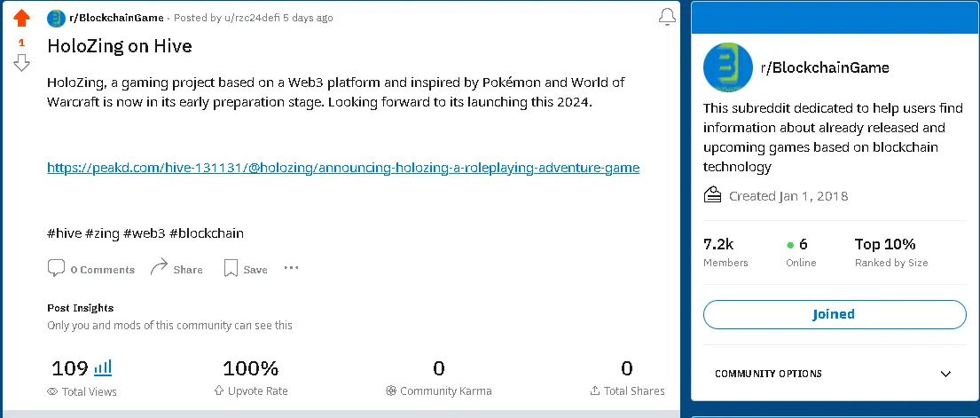The image size is (980, 418).
Task: Click the 0 Community Karma stat
Action: coord(439,378)
